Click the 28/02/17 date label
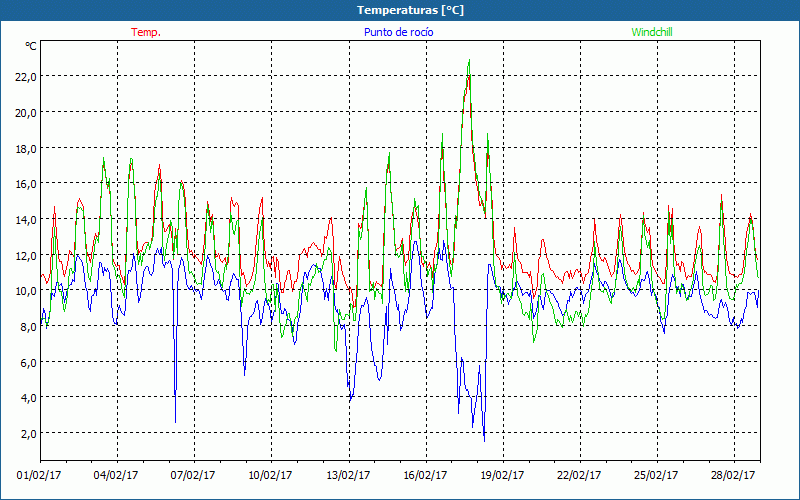This screenshot has width=800, height=500. click(x=733, y=475)
